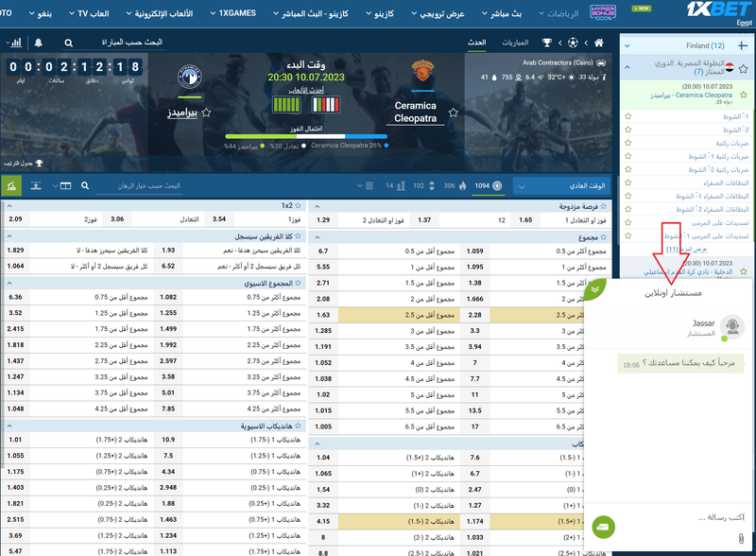Viewport: 756px width, 556px height.
Task: Favorite the Ceramica Cleopatra team star
Action: (455, 113)
